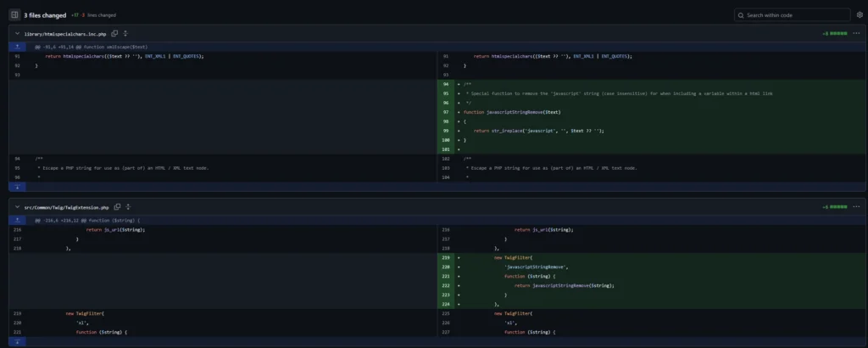Copy path of htmlspecialchars.inc.php
The height and width of the screenshot is (348, 868).
114,33
